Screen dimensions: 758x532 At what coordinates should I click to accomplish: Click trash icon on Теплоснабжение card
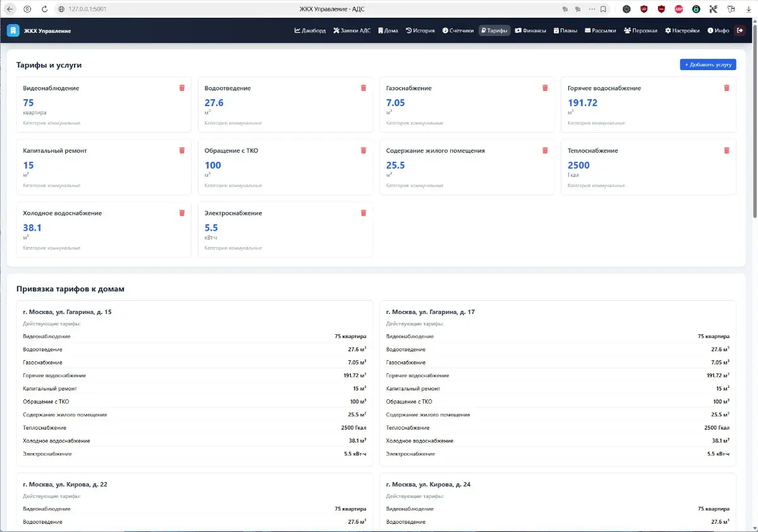point(726,150)
